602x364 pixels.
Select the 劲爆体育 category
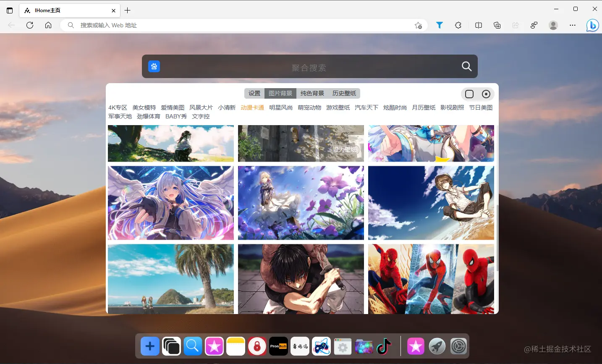(149, 116)
